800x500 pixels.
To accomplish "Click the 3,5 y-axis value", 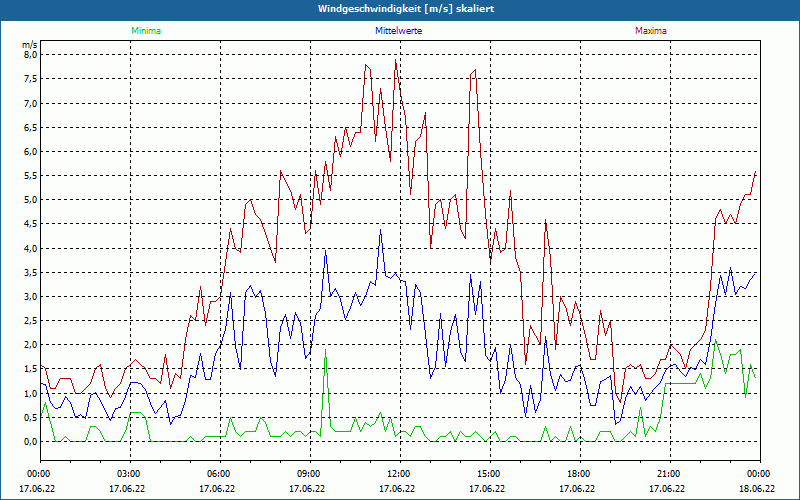I will click(30, 272).
